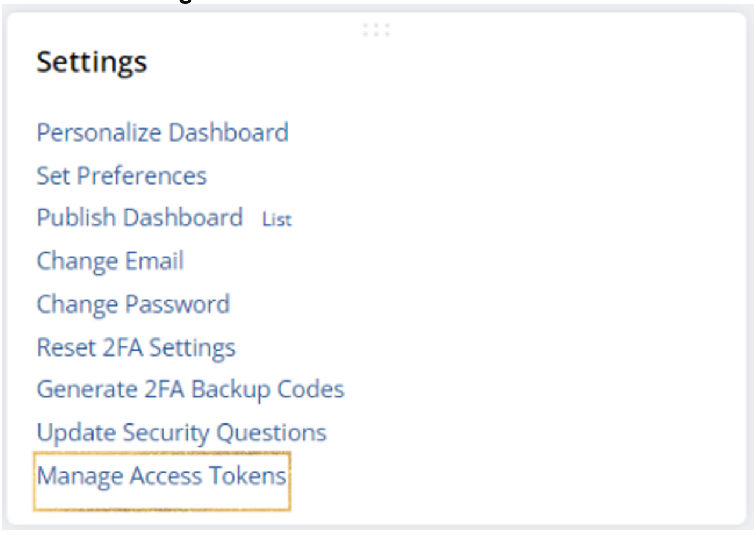Viewport: 756px width, 535px height.
Task: Open the Update Security Questions link
Action: click(x=181, y=433)
